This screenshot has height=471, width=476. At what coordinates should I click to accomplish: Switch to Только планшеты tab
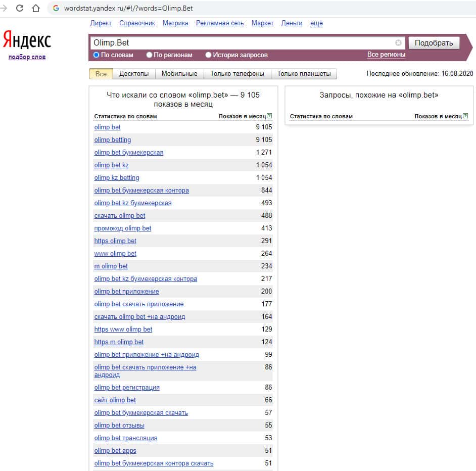[x=304, y=74]
